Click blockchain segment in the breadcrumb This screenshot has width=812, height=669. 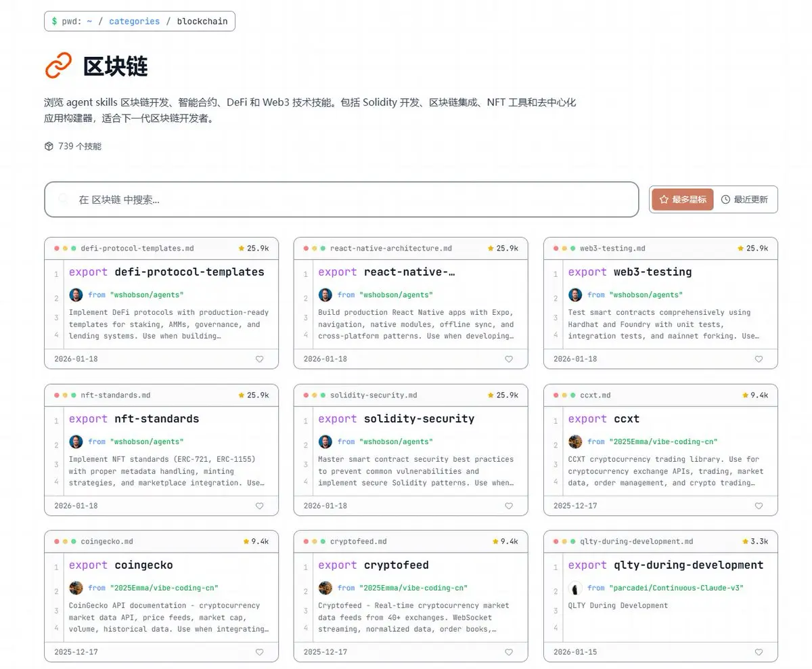coord(202,21)
